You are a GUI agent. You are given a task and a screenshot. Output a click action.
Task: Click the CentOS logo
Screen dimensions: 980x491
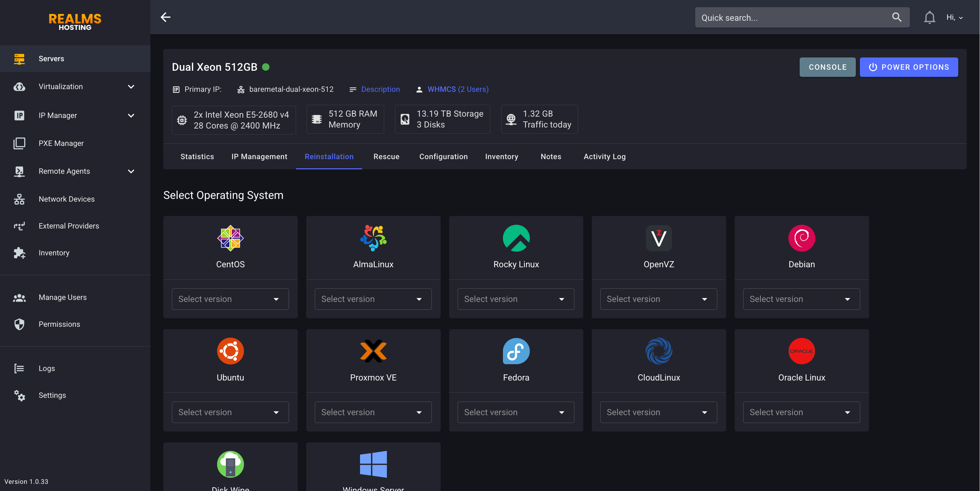coord(230,238)
